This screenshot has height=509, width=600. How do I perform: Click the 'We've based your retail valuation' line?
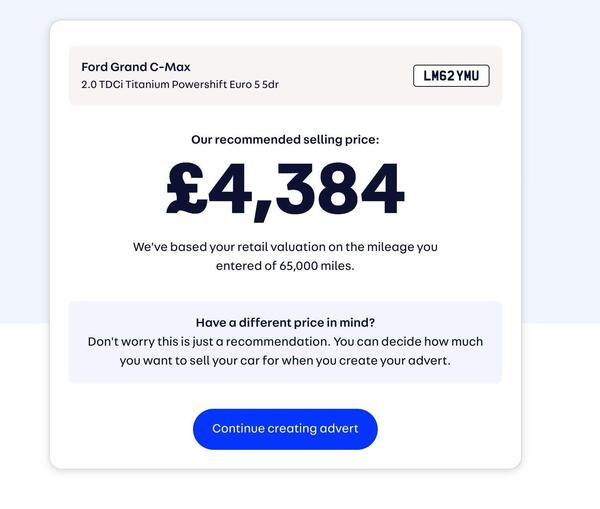[x=285, y=247]
